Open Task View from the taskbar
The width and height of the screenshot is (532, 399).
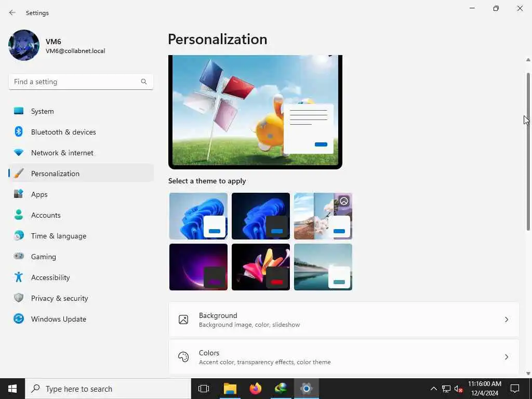coord(204,389)
